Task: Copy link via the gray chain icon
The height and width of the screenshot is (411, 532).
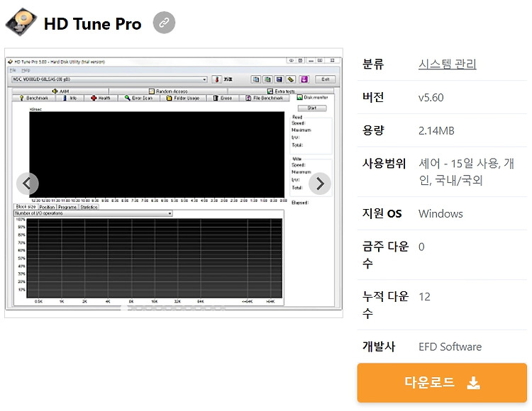Action: (164, 23)
